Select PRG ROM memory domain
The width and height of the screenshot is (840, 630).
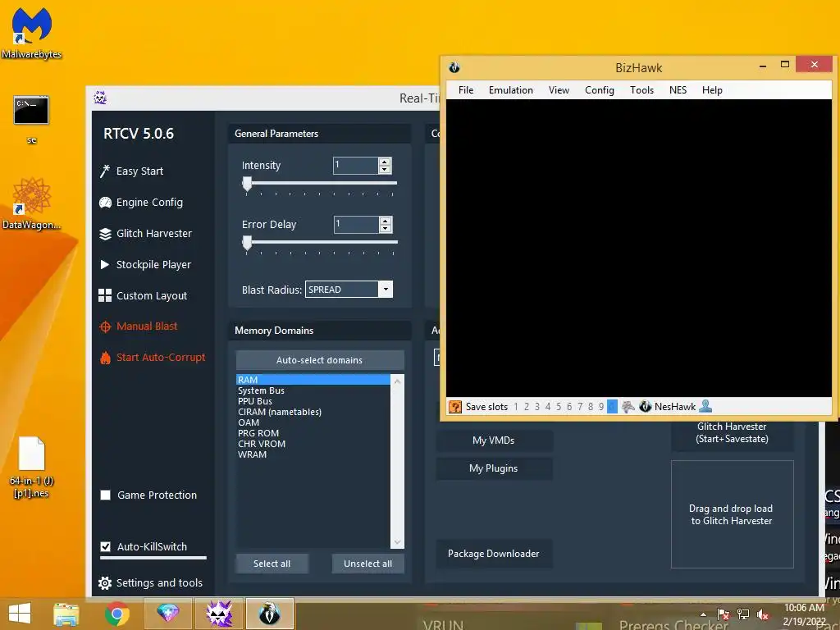point(313,433)
